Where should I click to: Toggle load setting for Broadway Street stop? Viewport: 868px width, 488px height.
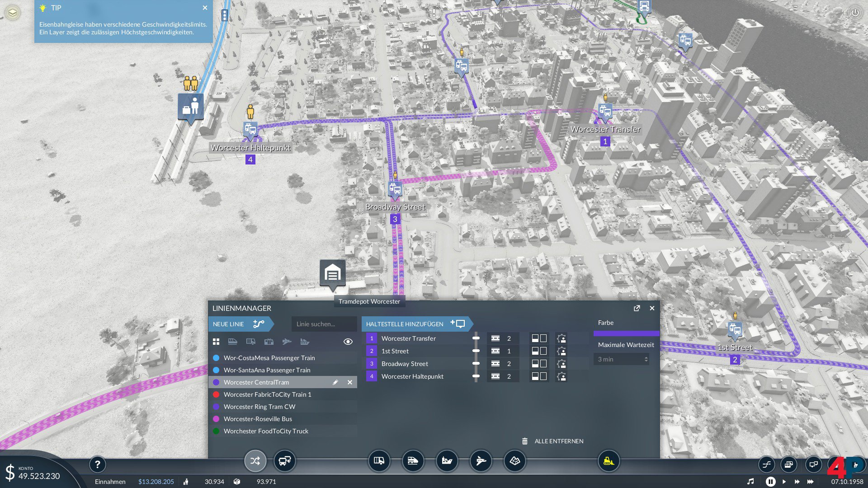pyautogui.click(x=539, y=364)
